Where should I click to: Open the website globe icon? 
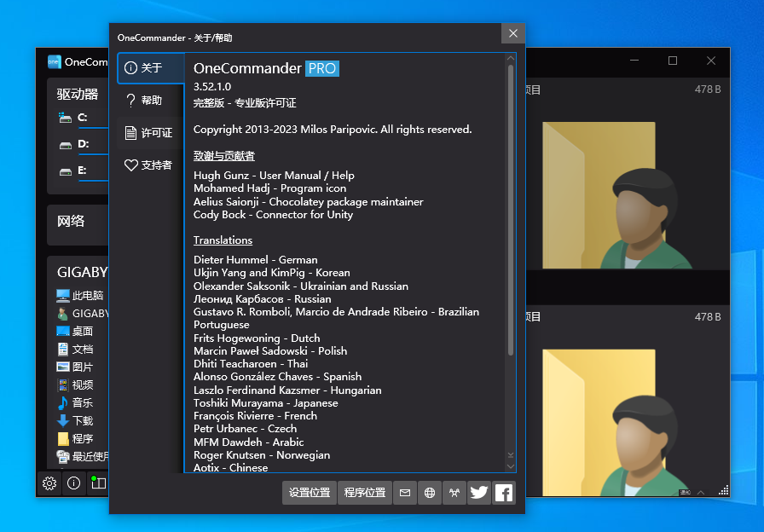click(x=430, y=493)
